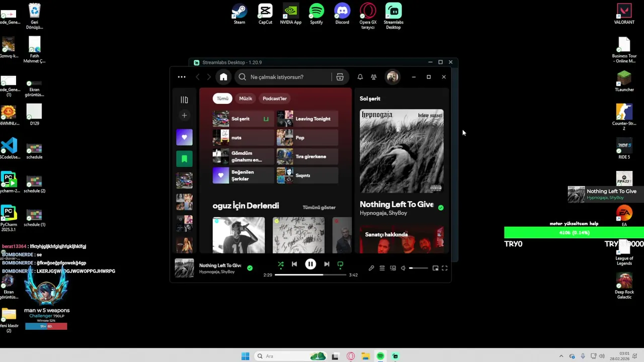Navigate back in Spotify
The width and height of the screenshot is (644, 362).
coord(198,77)
